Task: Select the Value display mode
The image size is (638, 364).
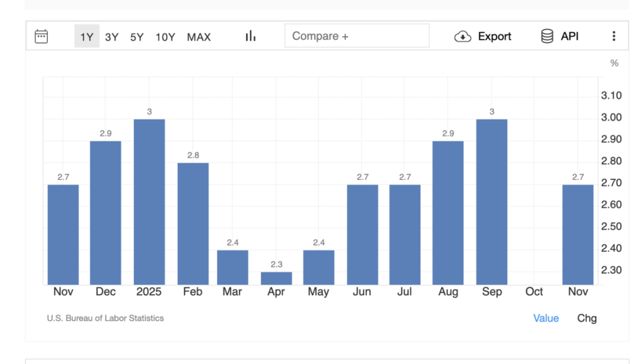Action: pyautogui.click(x=546, y=318)
